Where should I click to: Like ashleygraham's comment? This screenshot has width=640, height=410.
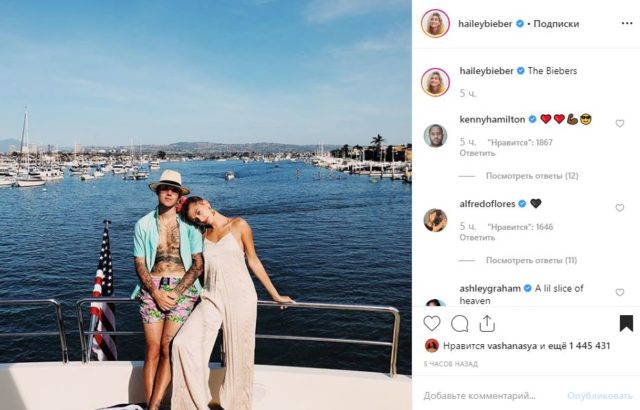tap(620, 292)
